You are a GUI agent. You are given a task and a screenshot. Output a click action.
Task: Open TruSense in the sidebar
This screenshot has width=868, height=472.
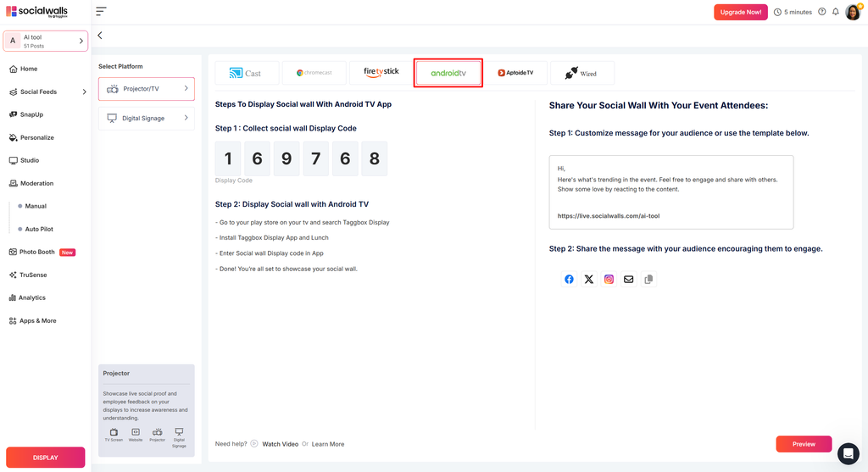point(28,275)
